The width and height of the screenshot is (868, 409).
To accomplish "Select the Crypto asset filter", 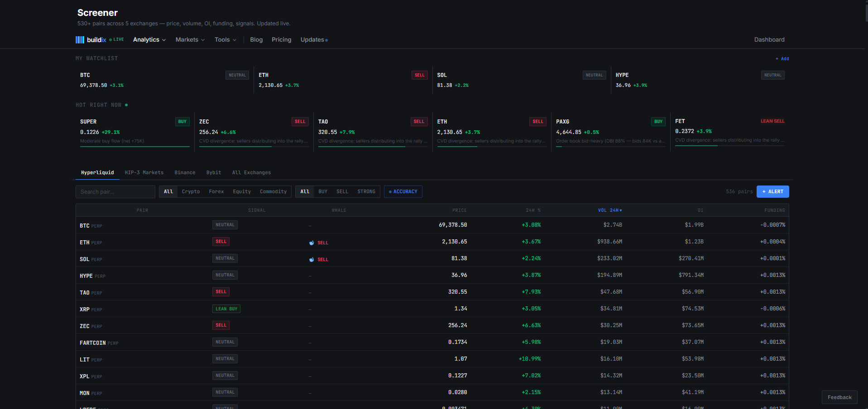I will click(x=191, y=192).
